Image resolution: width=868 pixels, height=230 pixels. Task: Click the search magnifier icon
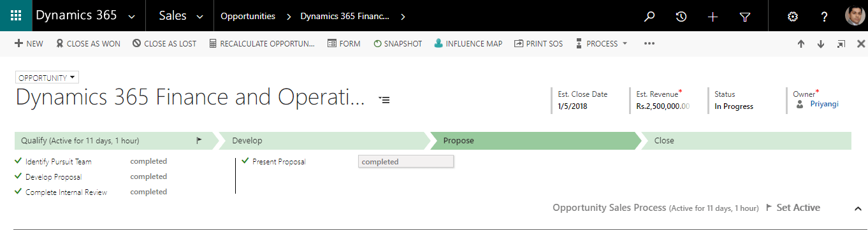click(649, 17)
